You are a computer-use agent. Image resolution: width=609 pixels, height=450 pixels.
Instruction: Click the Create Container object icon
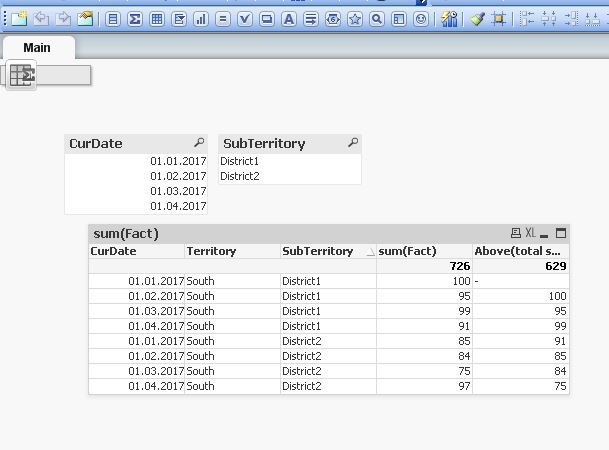[x=399, y=19]
